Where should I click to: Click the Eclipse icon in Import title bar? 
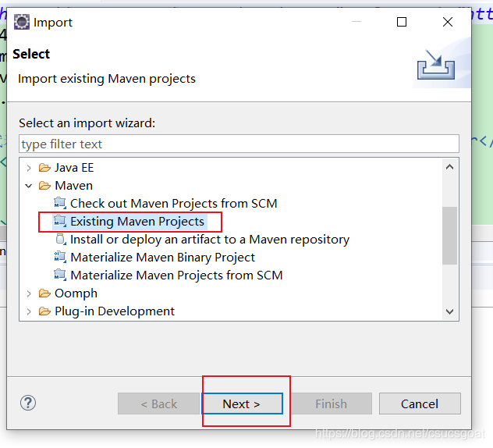click(22, 22)
